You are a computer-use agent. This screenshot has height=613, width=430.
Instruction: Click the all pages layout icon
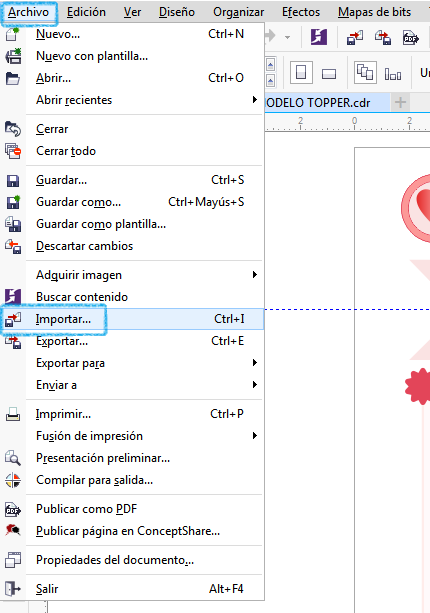point(365,73)
